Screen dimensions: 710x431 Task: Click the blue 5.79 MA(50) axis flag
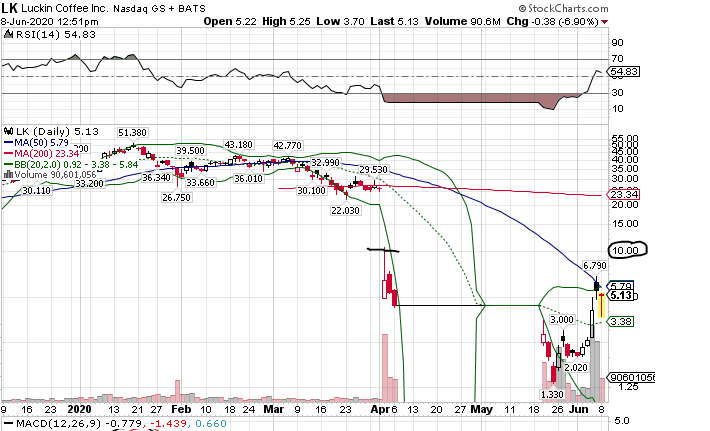(622, 286)
